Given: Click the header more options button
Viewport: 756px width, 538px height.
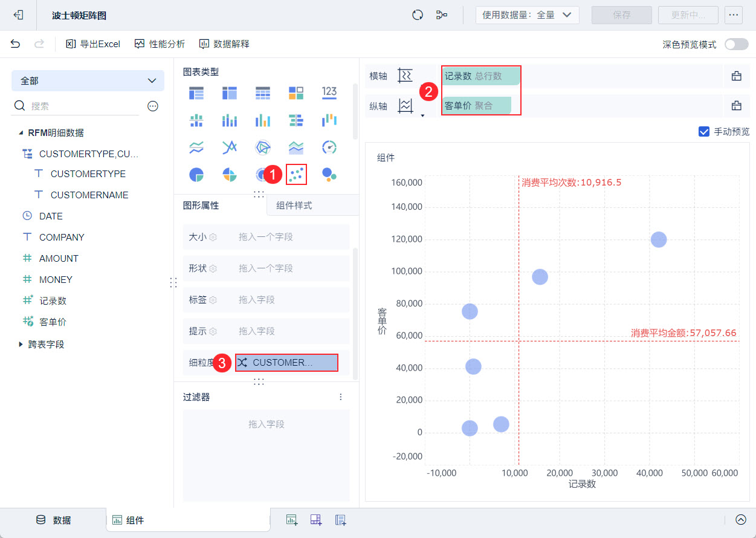Looking at the screenshot, I should tap(734, 15).
